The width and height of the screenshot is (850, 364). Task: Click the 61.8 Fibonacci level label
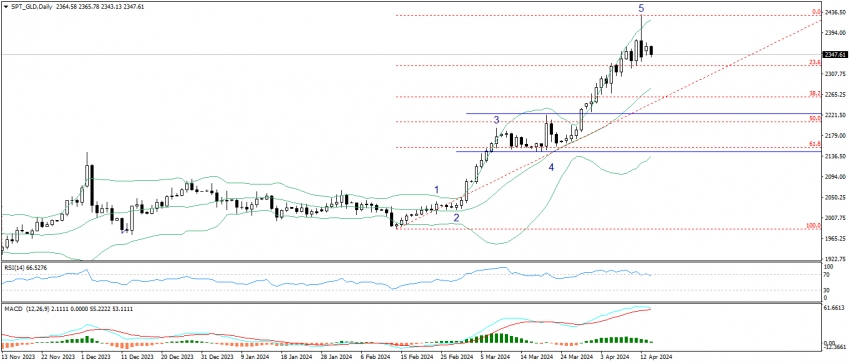coord(814,144)
